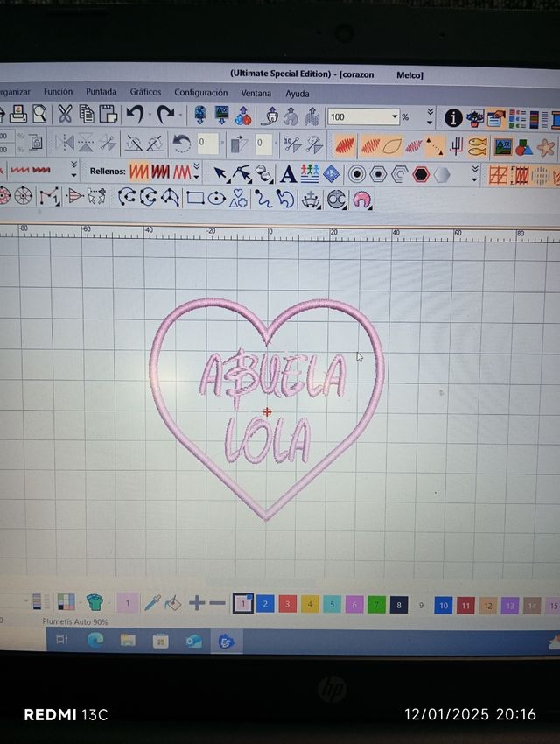This screenshot has width=560, height=744.
Task: Select the Text lettering A tool
Action: coord(288,174)
